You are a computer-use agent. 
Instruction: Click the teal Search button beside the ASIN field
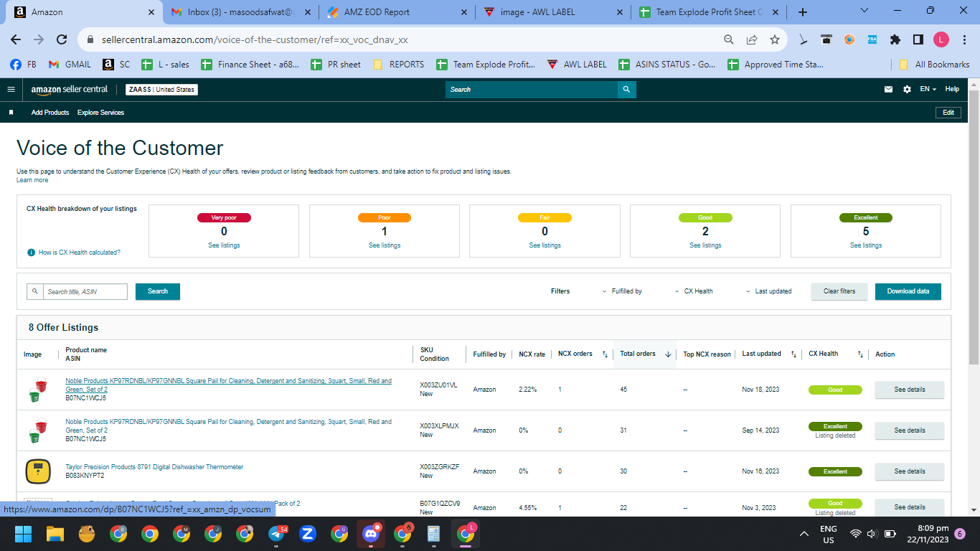click(158, 291)
